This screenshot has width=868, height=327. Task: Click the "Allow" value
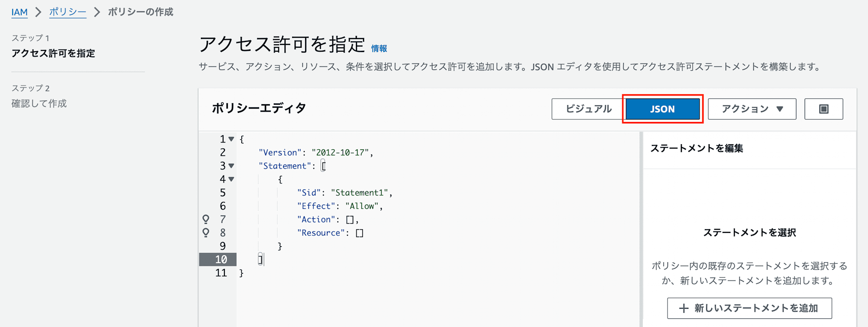pyautogui.click(x=362, y=206)
